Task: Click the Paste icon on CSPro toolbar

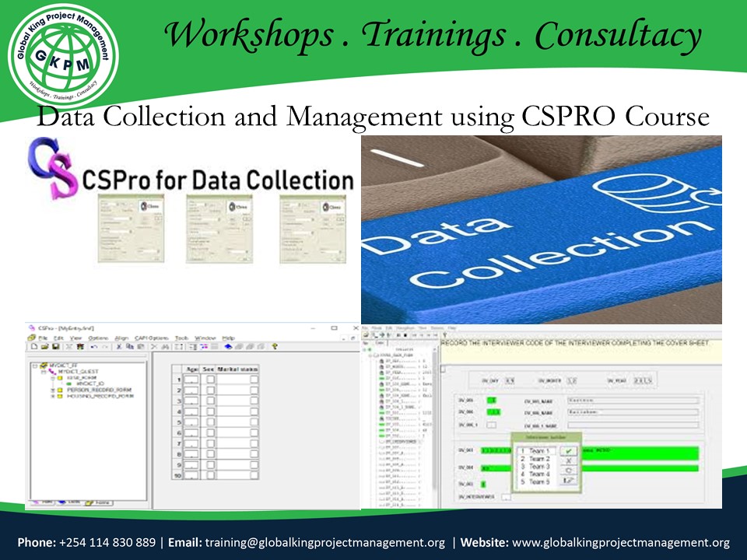Action: coord(140,345)
